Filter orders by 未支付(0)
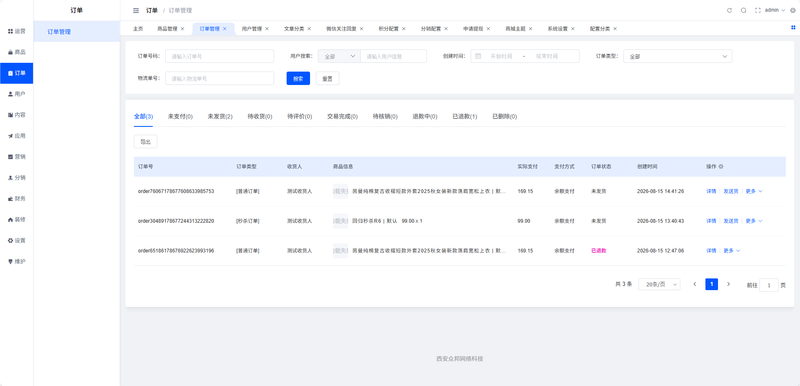The width and height of the screenshot is (800, 386). [180, 117]
